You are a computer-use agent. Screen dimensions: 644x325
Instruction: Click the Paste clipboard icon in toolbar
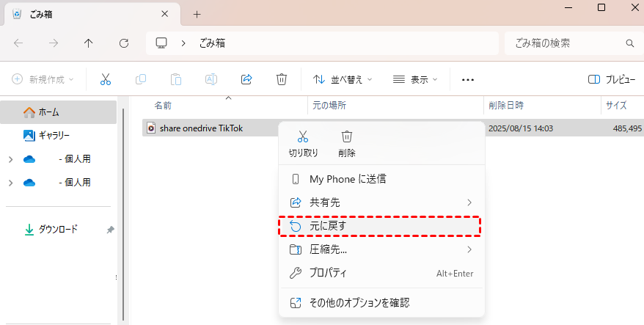click(x=176, y=79)
